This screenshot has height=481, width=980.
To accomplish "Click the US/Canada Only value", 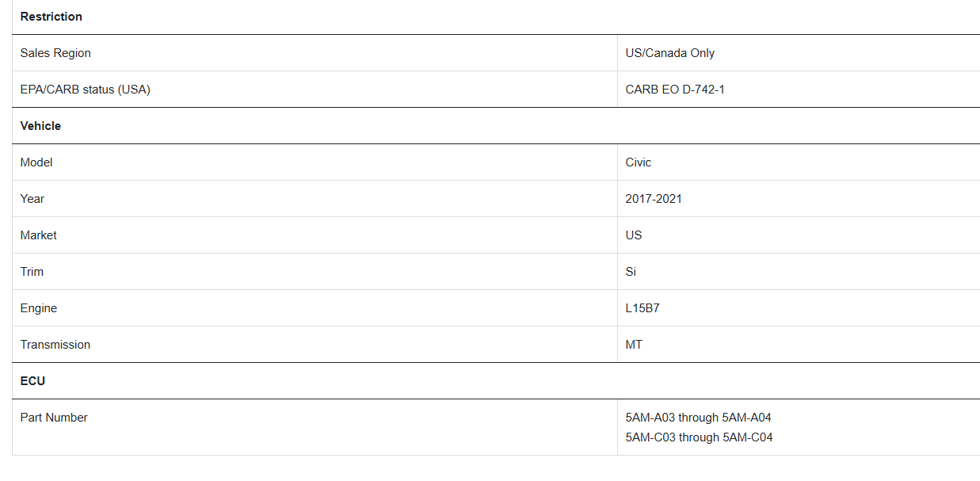I will tap(669, 53).
